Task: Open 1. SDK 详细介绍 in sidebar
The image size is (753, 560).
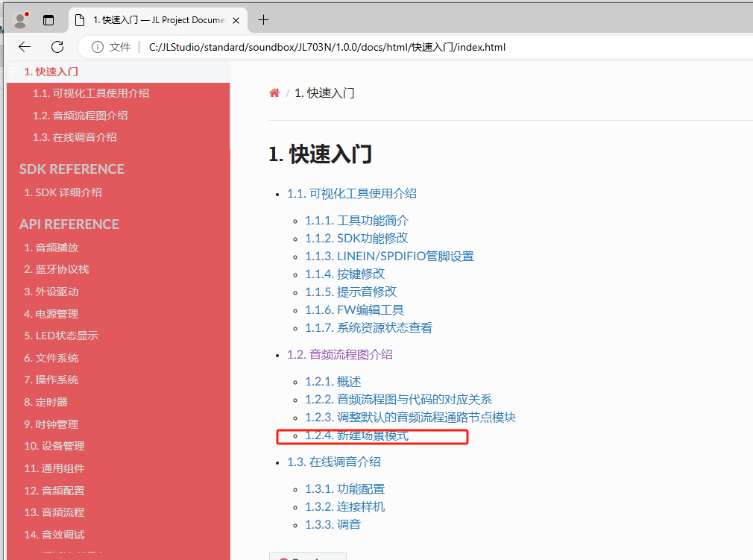Action: [63, 192]
